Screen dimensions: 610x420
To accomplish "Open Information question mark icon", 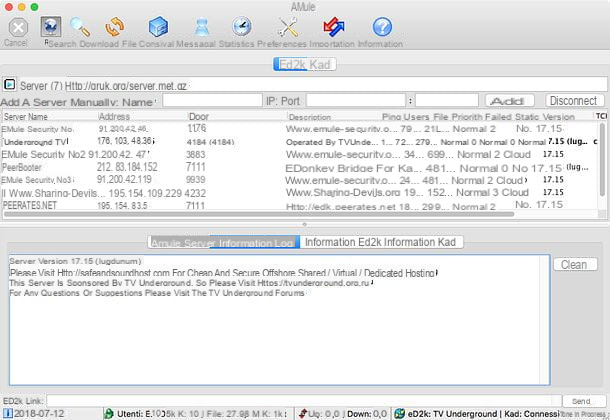I will (382, 27).
